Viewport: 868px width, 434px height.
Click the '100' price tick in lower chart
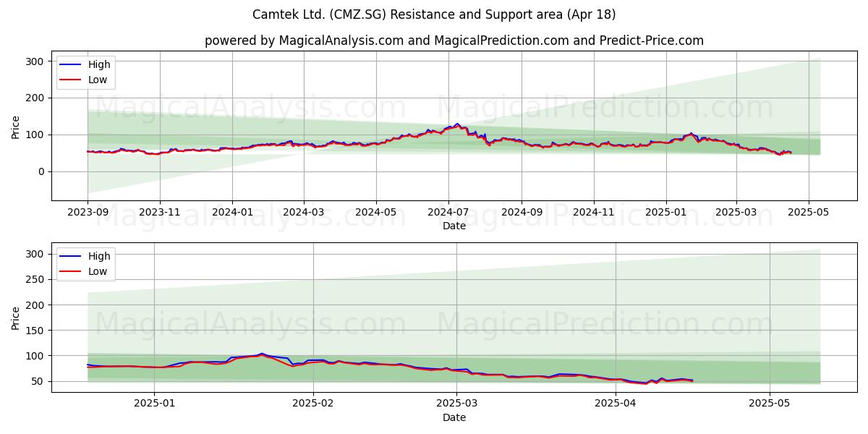click(36, 356)
